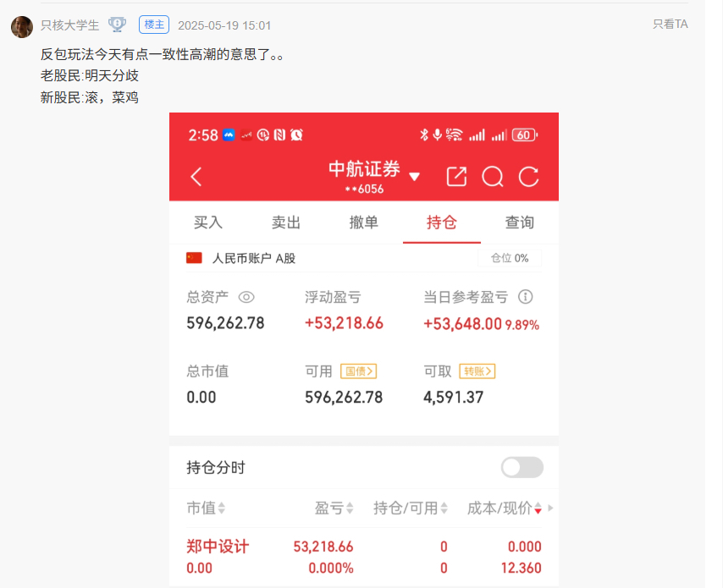Image resolution: width=723 pixels, height=588 pixels.
Task: Sort holdings by 持仓/可用 column
Action: click(x=411, y=508)
